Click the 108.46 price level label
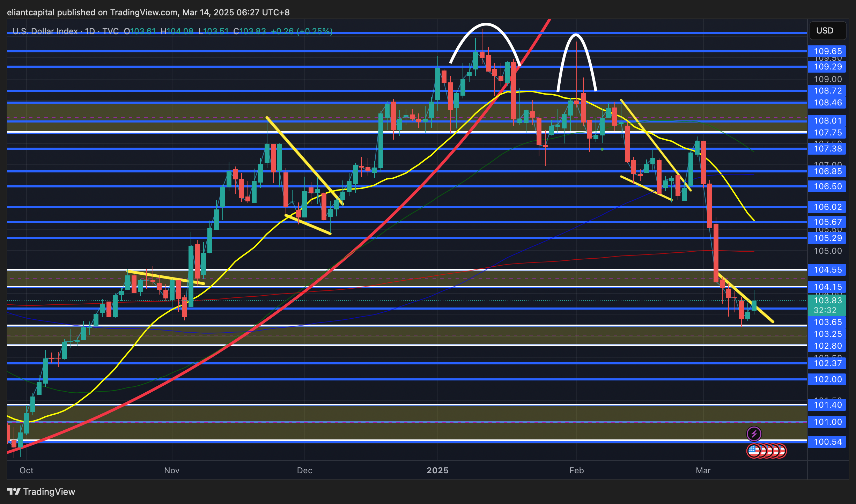Image resolution: width=856 pixels, height=504 pixels. click(x=827, y=103)
